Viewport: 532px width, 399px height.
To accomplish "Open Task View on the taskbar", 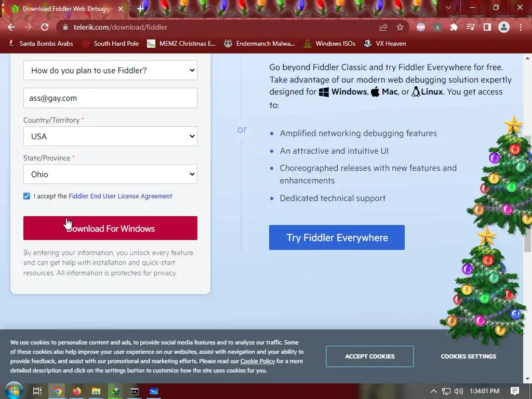I will coord(37,391).
